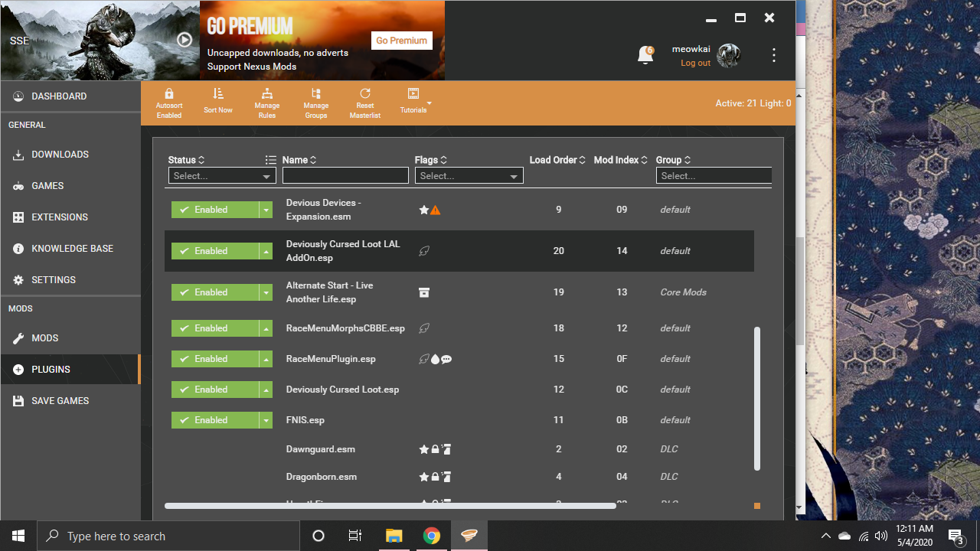Viewport: 980px width, 551px height.
Task: Toggle Enabled for RaceMenuMorphsCBBE.esp
Action: tap(215, 328)
